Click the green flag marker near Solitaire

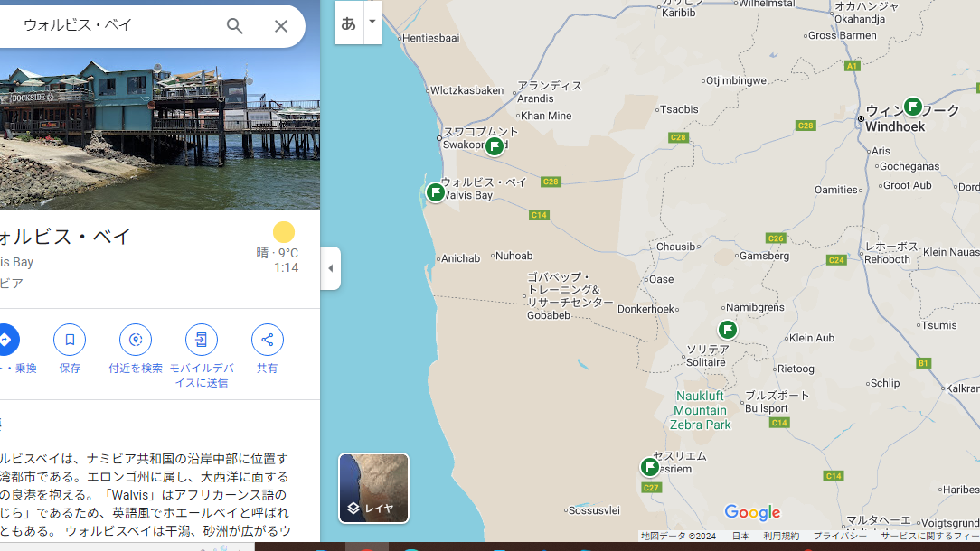pos(728,330)
